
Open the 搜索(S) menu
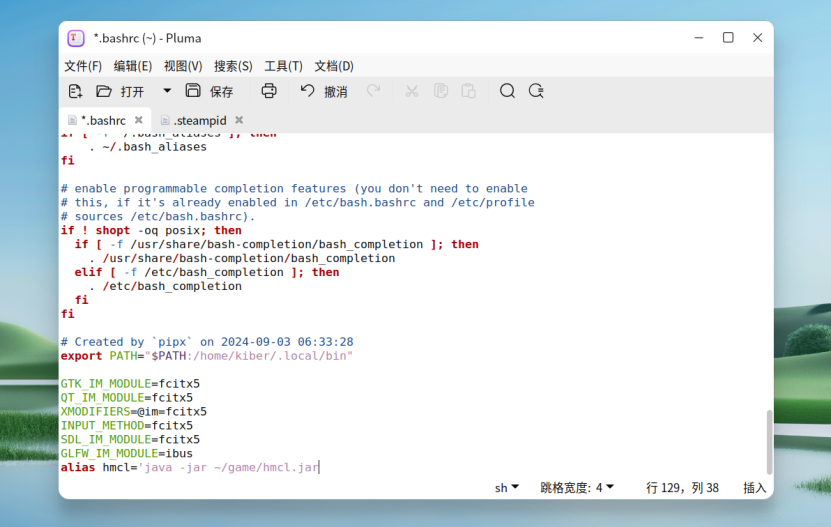233,66
